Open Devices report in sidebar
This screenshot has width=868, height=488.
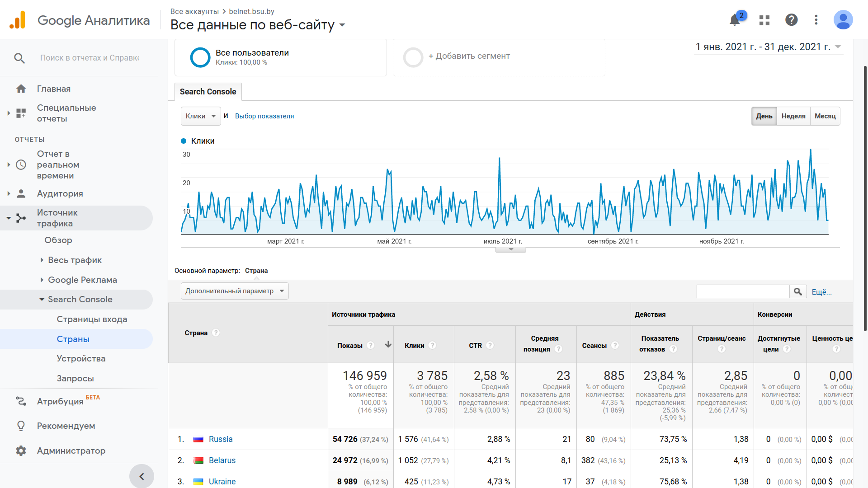pos(81,359)
